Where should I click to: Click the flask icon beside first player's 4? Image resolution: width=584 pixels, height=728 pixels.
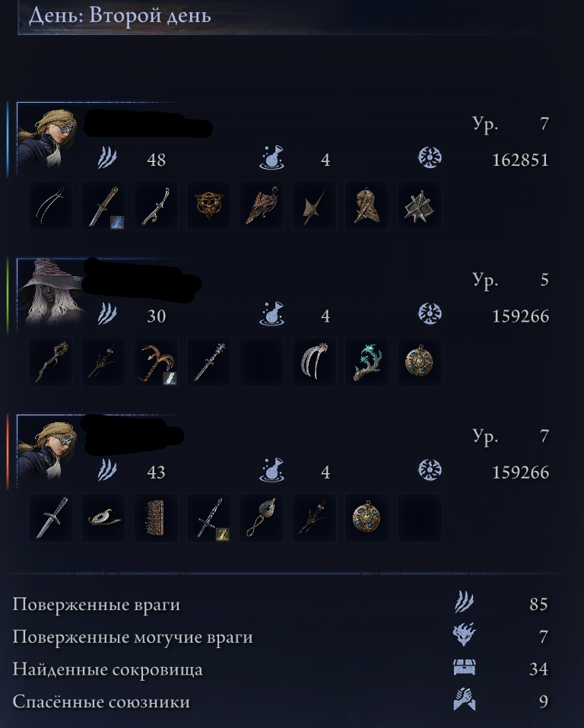(271, 158)
